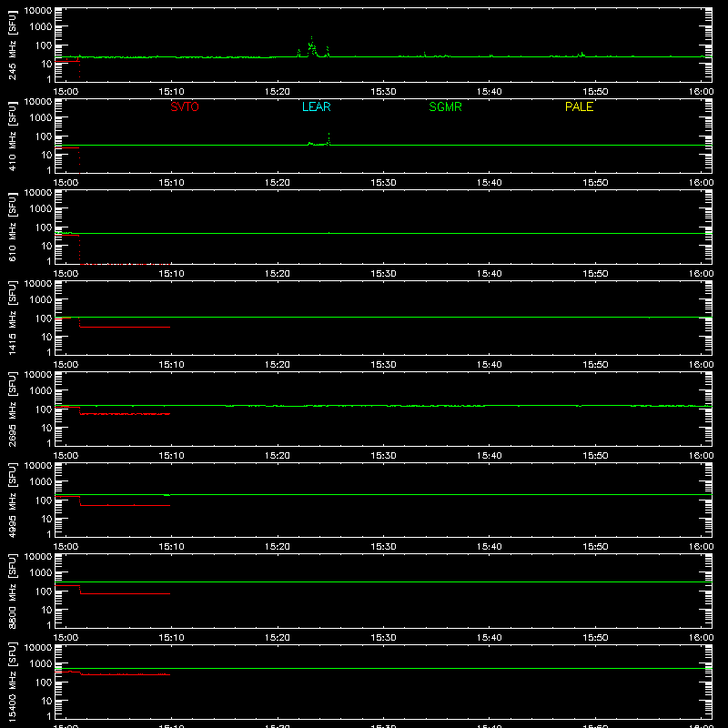Click the cyan LEAR station label
This screenshot has width=728, height=728.
pyautogui.click(x=316, y=106)
